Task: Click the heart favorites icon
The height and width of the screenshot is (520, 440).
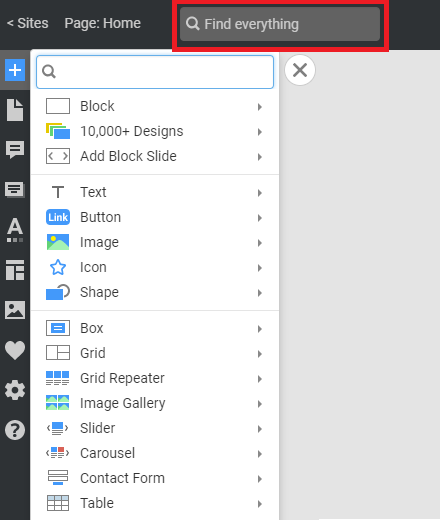Action: click(15, 350)
